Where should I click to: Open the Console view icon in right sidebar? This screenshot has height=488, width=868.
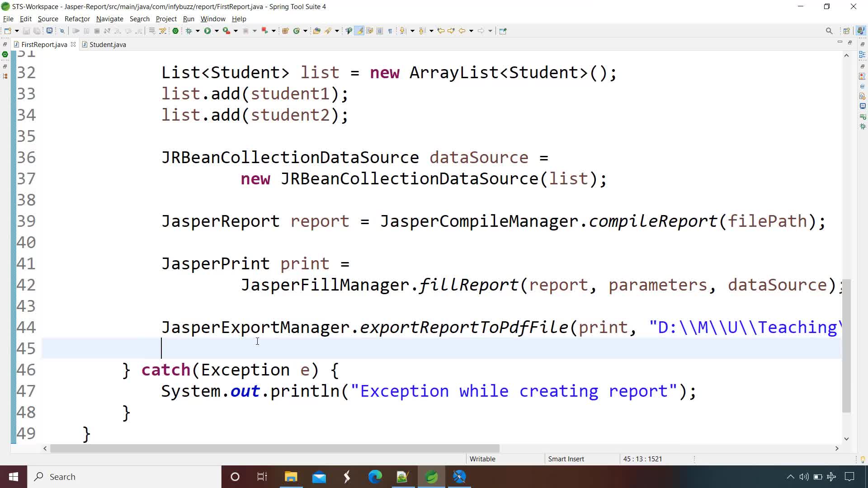point(862,106)
